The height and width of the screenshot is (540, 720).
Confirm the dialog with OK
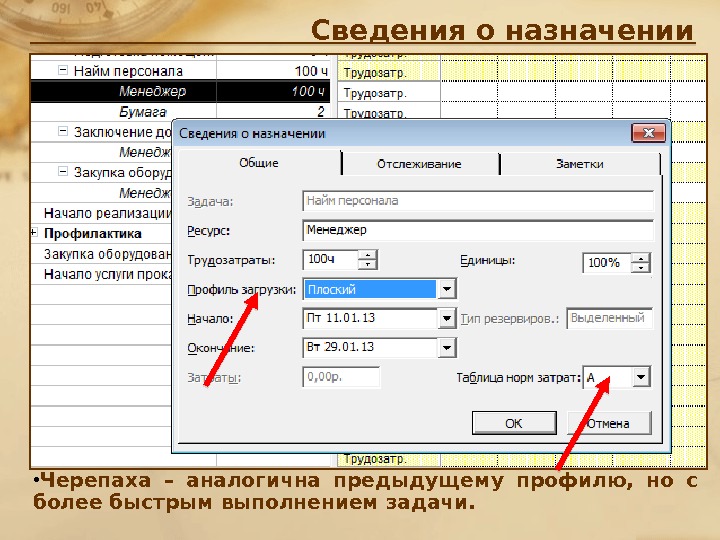tap(514, 423)
